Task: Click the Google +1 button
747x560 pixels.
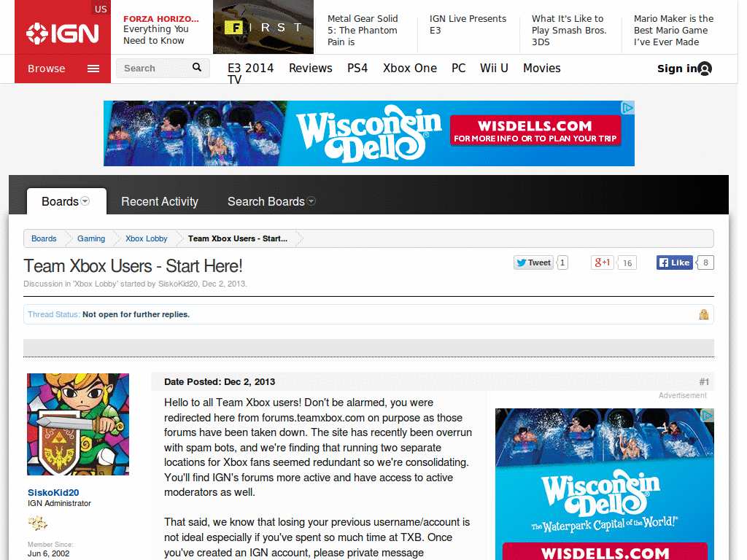Action: [x=602, y=262]
